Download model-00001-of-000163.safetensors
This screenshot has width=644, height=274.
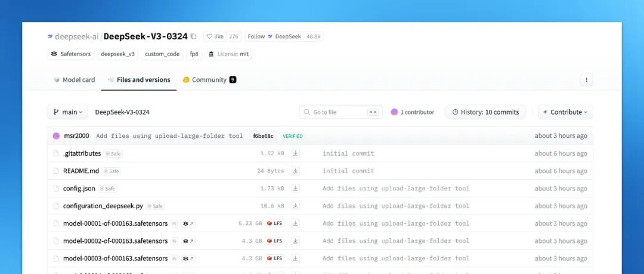click(x=295, y=223)
